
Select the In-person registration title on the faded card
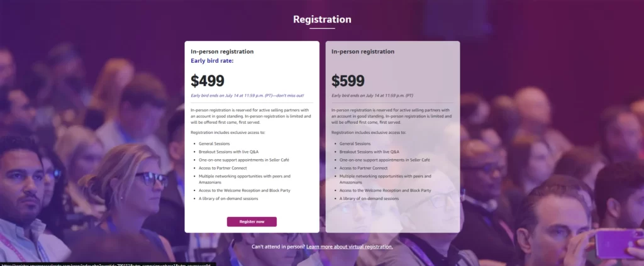point(363,52)
